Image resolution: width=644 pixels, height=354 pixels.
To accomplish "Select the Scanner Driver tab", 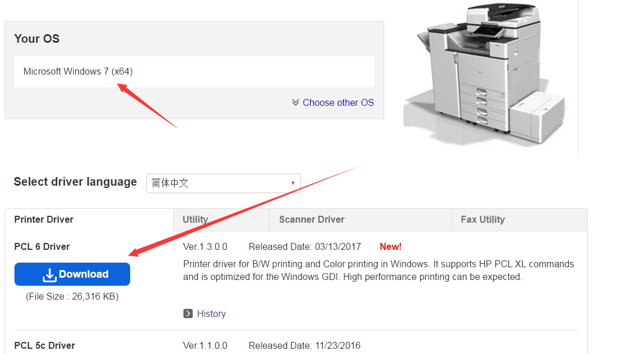I will [x=311, y=219].
